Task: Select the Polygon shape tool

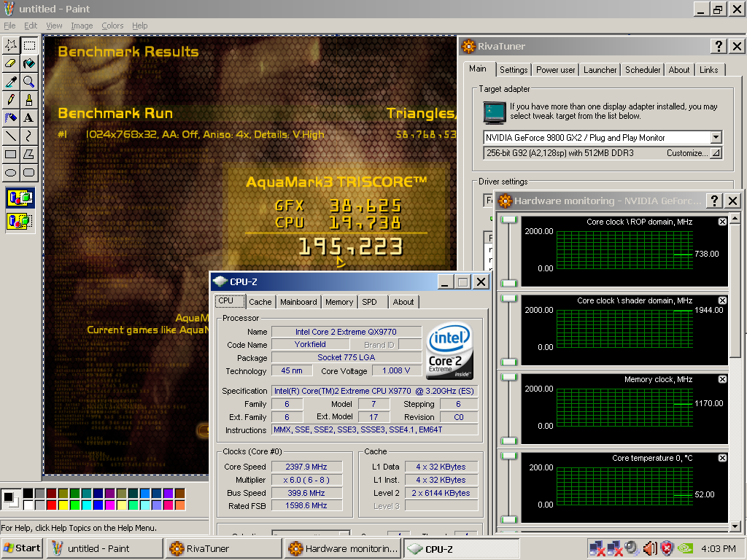Action: [x=29, y=155]
